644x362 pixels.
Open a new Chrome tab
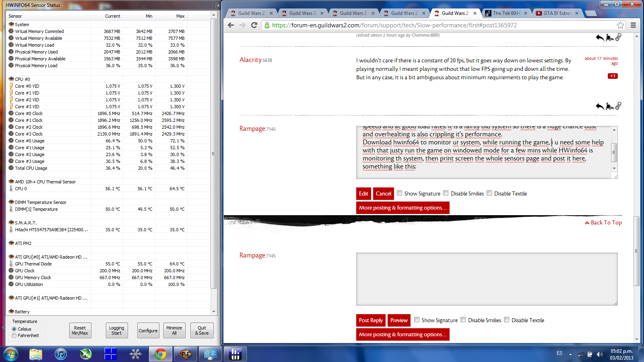591,13
